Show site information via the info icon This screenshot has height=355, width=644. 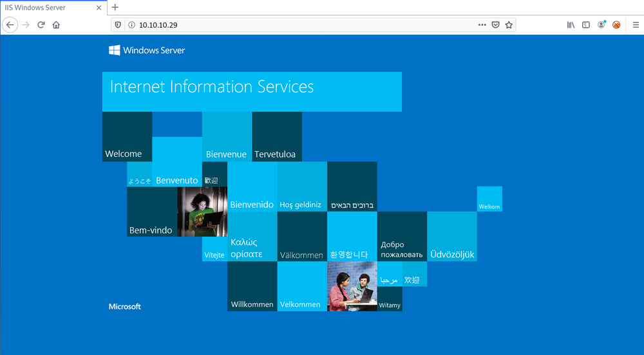[131, 25]
